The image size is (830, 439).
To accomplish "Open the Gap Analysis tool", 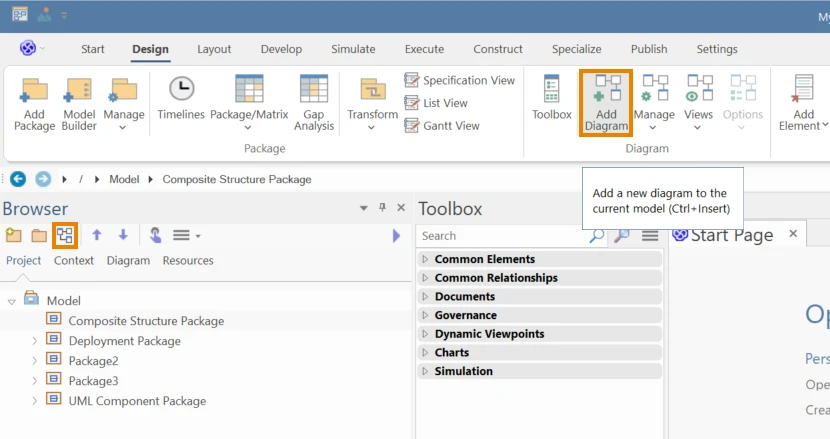I will click(x=314, y=104).
